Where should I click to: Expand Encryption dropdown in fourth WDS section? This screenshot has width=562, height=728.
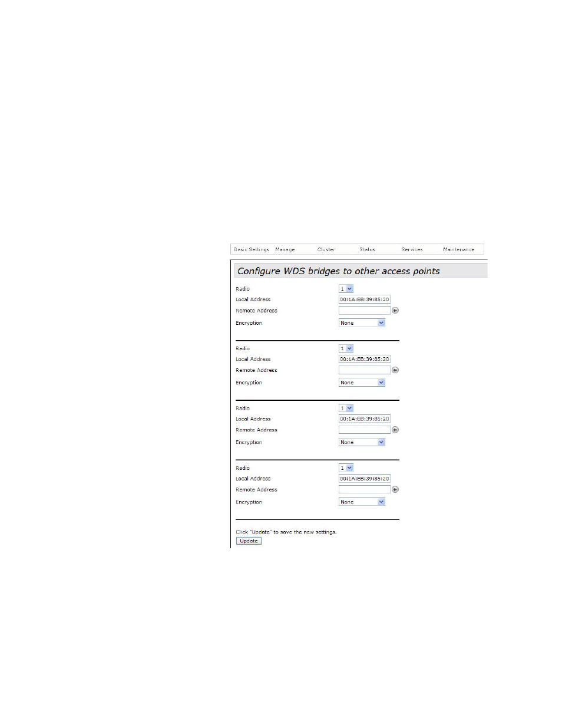pos(362,502)
